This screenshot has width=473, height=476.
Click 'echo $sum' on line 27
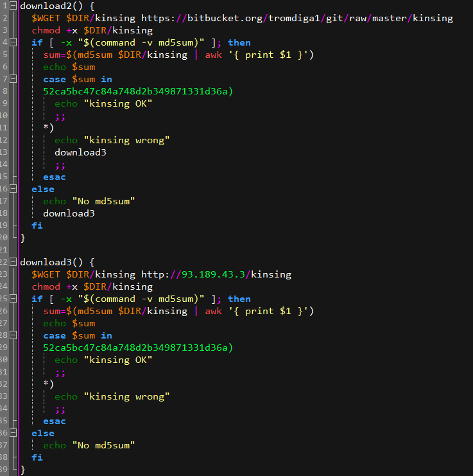click(69, 323)
